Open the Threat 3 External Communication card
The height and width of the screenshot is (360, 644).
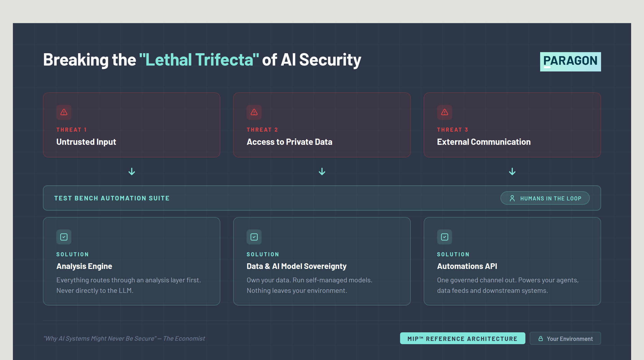pyautogui.click(x=512, y=125)
